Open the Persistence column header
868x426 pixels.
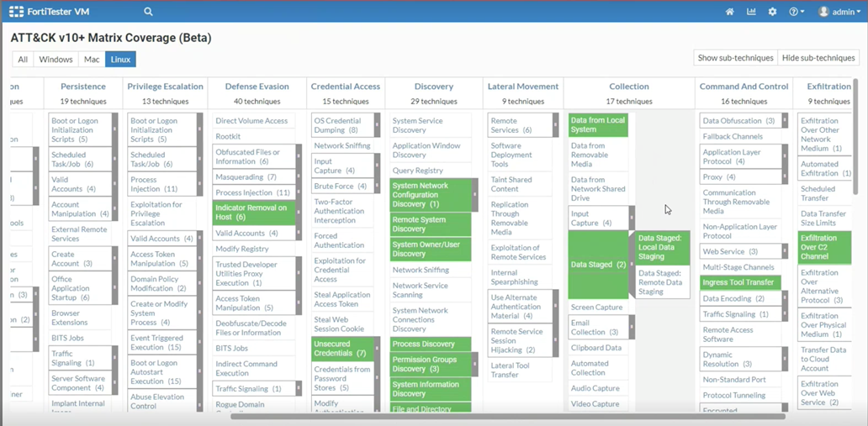pos(83,87)
